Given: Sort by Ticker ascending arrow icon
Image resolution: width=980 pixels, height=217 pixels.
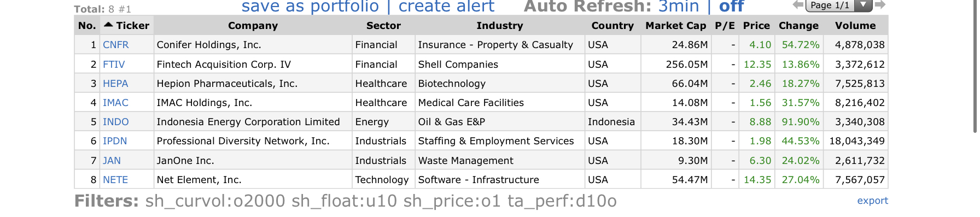Looking at the screenshot, I should [108, 25].
